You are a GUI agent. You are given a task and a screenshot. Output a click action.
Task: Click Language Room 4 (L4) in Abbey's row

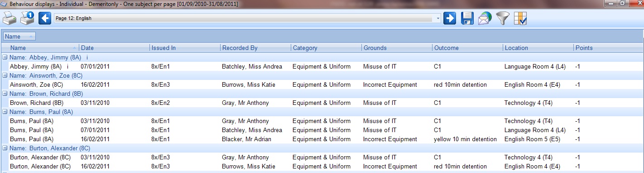(x=535, y=67)
